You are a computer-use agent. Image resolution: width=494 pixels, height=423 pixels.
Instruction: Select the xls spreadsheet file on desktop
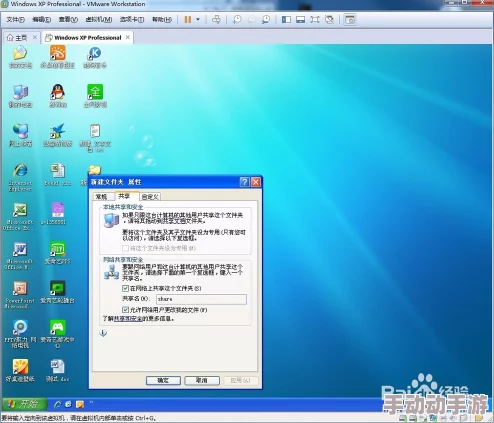click(58, 175)
